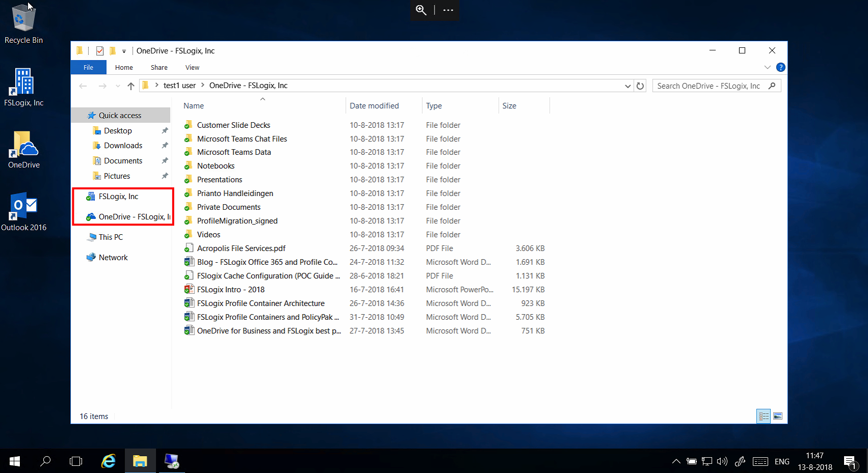Launch Internet Explorer from taskbar
Image resolution: width=868 pixels, height=473 pixels.
click(x=108, y=461)
